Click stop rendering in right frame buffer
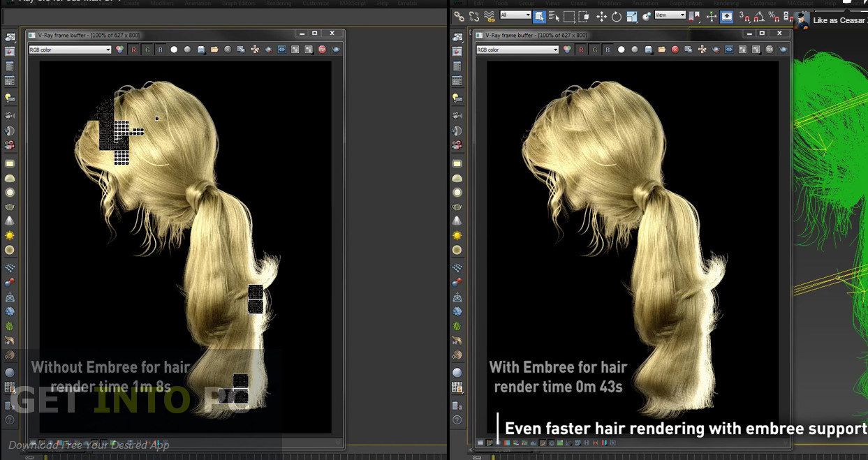The height and width of the screenshot is (460, 868). pyautogui.click(x=770, y=50)
